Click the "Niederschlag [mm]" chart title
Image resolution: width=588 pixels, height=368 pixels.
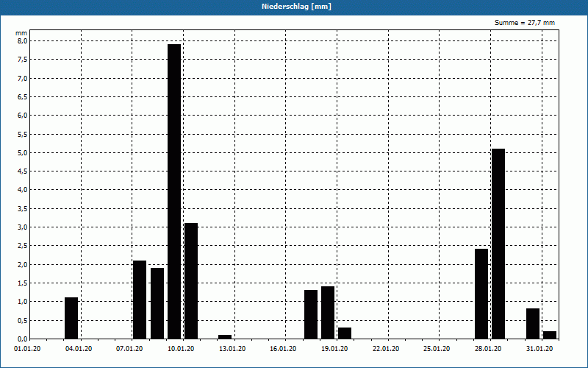tap(296, 7)
